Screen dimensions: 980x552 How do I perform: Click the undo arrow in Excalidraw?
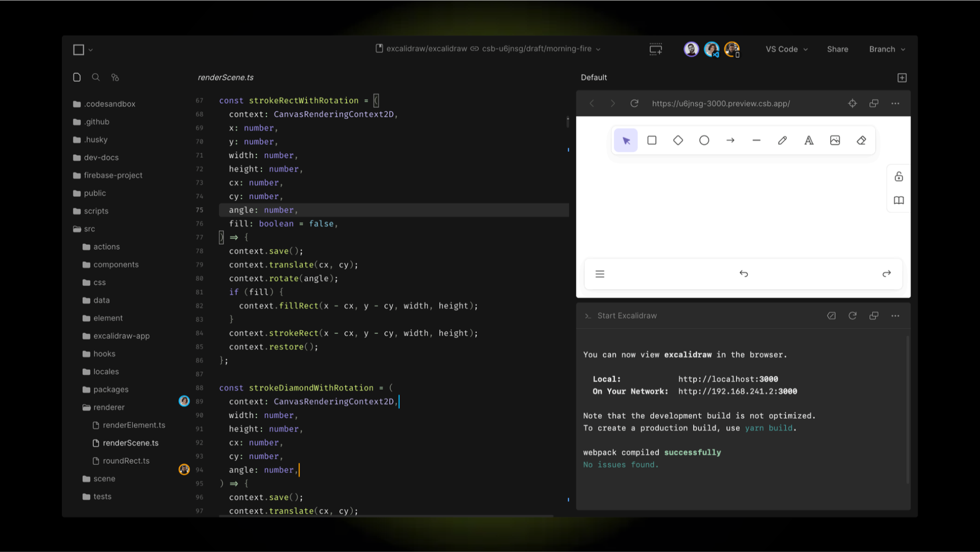coord(744,274)
